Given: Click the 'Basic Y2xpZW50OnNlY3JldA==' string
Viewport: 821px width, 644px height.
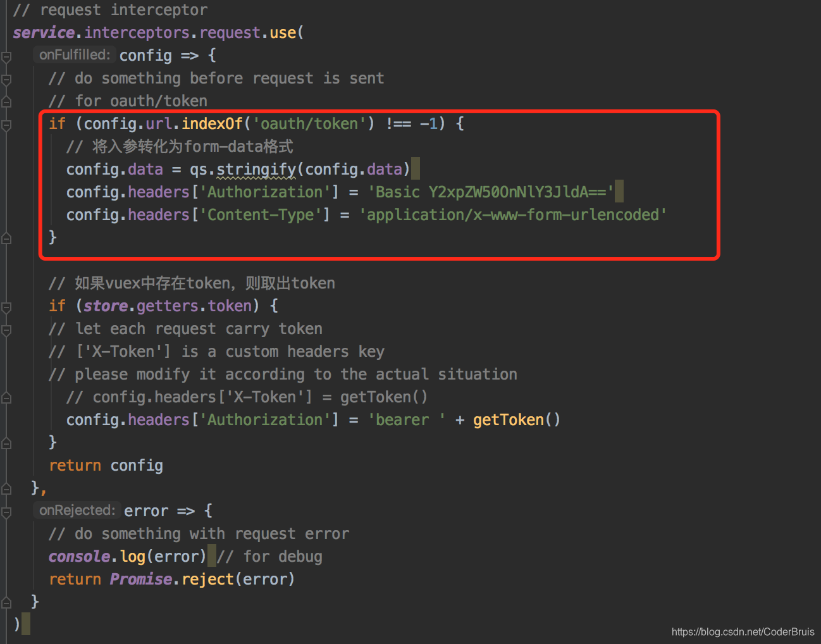Looking at the screenshot, I should 491,192.
